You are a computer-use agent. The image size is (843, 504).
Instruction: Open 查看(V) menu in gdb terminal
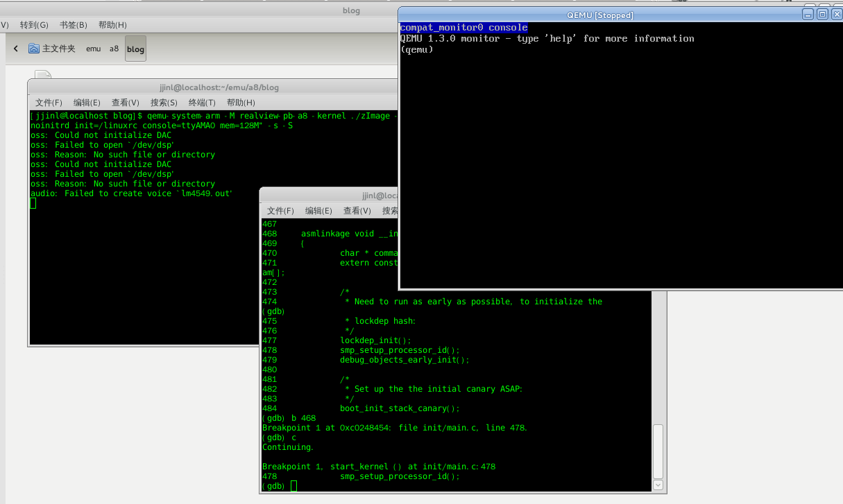(357, 211)
